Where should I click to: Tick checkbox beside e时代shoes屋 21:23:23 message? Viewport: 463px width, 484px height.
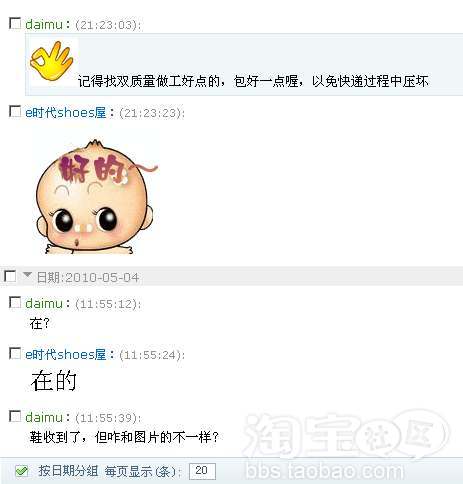tap(15, 112)
